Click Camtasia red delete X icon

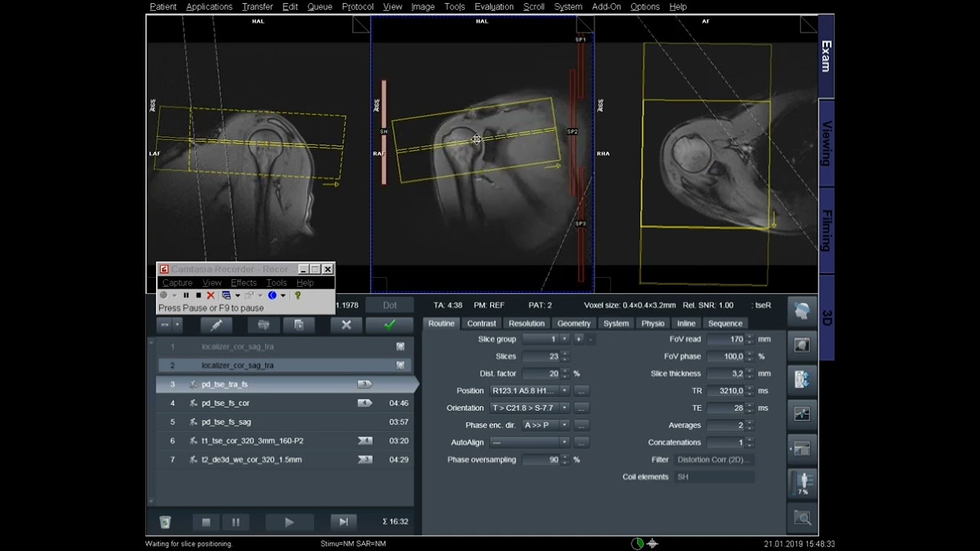pyautogui.click(x=211, y=295)
